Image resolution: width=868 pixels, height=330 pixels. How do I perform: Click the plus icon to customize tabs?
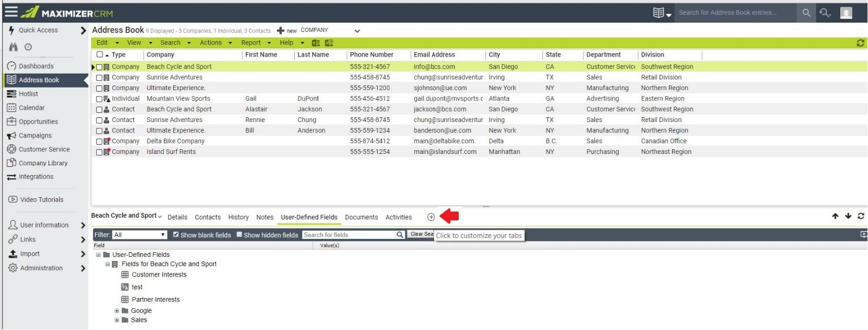tap(431, 217)
